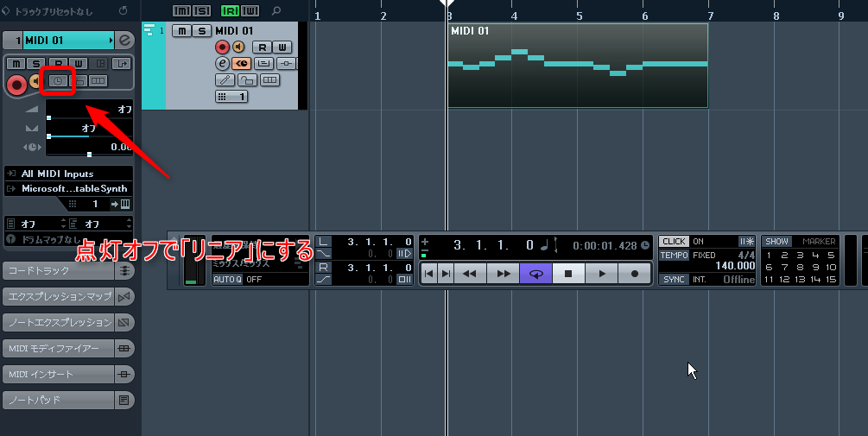
Task: Click the notepad icon beside ノートパッド
Action: pyautogui.click(x=124, y=400)
